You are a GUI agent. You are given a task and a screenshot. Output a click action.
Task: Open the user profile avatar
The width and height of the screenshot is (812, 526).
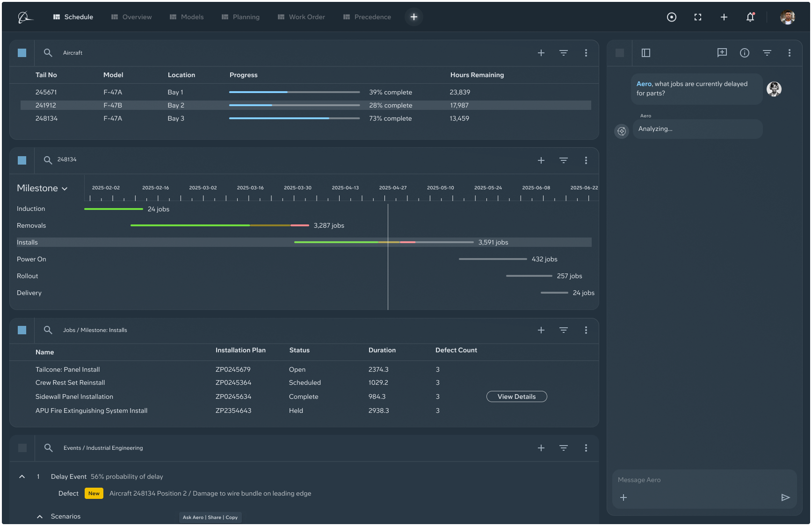(x=788, y=17)
